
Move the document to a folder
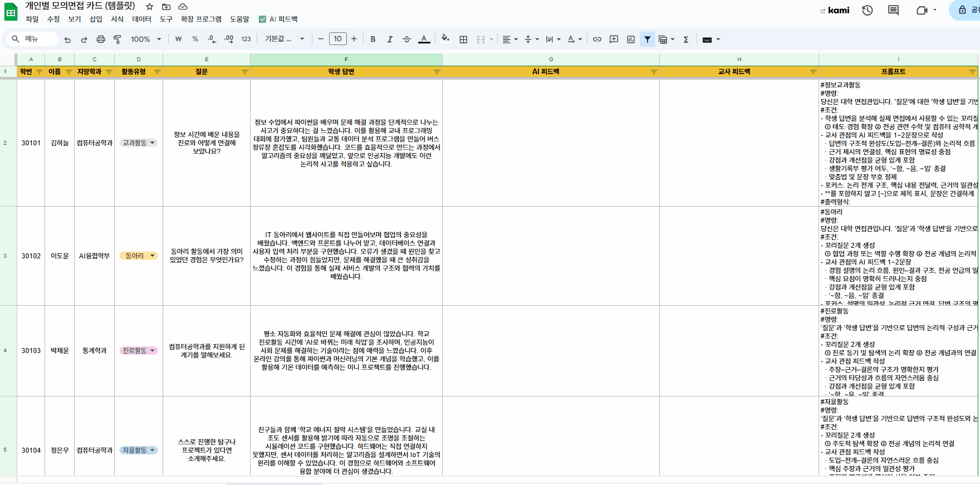(166, 7)
